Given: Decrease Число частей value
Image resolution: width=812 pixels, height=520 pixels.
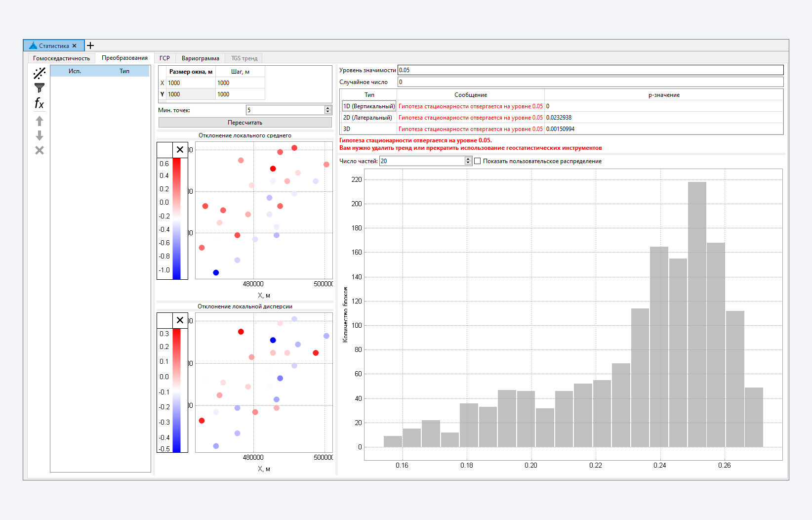Looking at the screenshot, I should (x=468, y=163).
